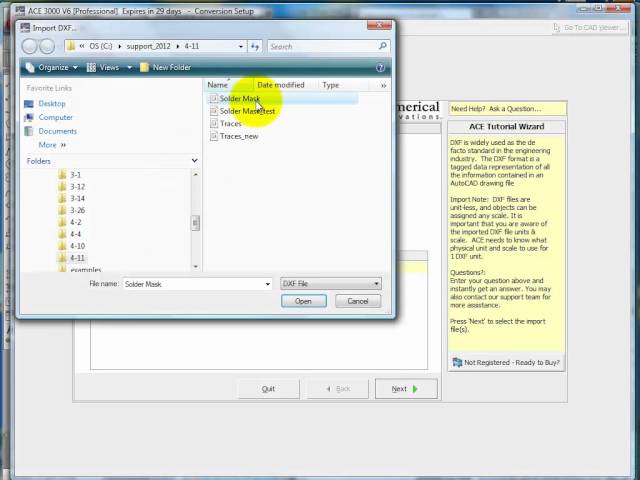Open the 4-4 folder in tree
The width and height of the screenshot is (640, 480).
[76, 234]
